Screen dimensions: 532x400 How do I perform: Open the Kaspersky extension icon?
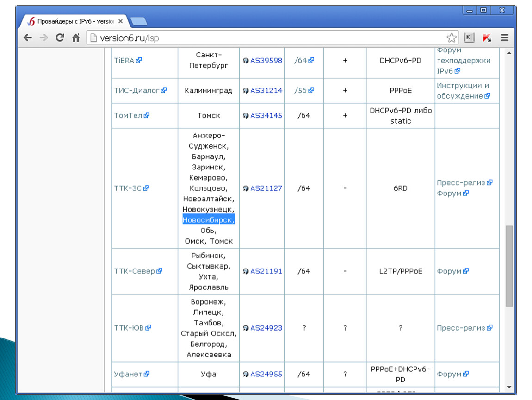pyautogui.click(x=487, y=38)
